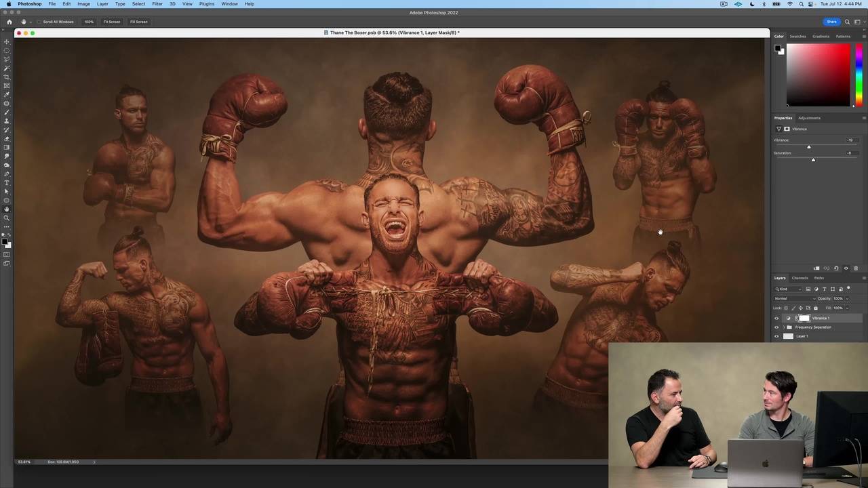
Task: Select the Path Selection tool
Action: [7, 192]
